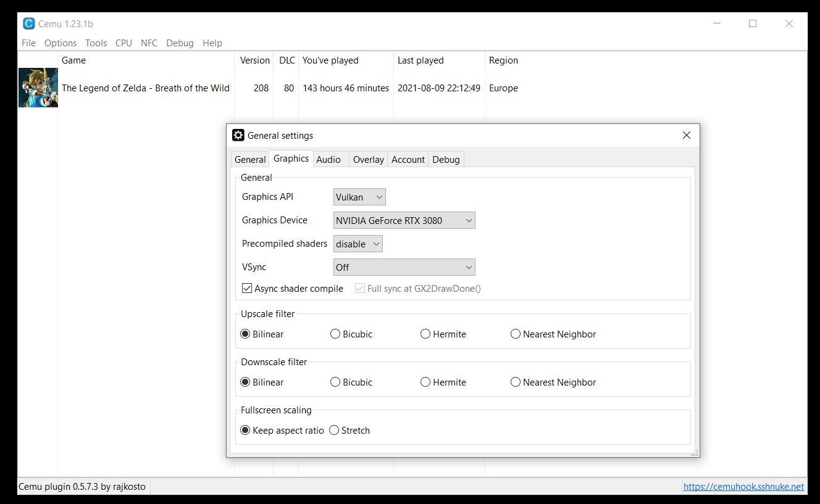Screen dimensions: 820x504
Task: Minimize the Cemu main window
Action: click(x=717, y=23)
